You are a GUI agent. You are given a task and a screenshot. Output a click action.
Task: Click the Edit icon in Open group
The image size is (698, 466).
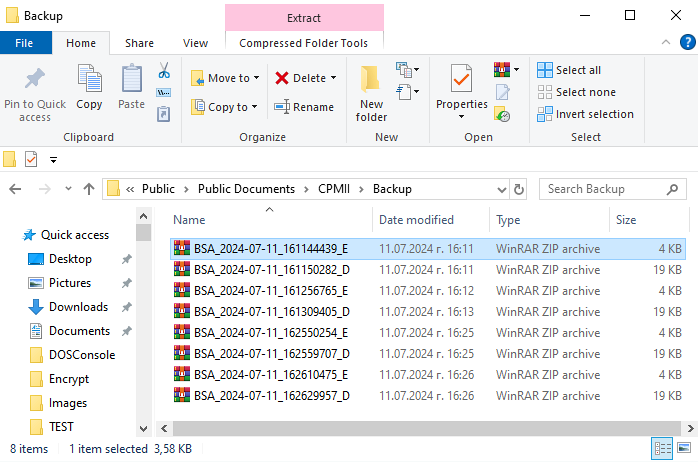503,92
